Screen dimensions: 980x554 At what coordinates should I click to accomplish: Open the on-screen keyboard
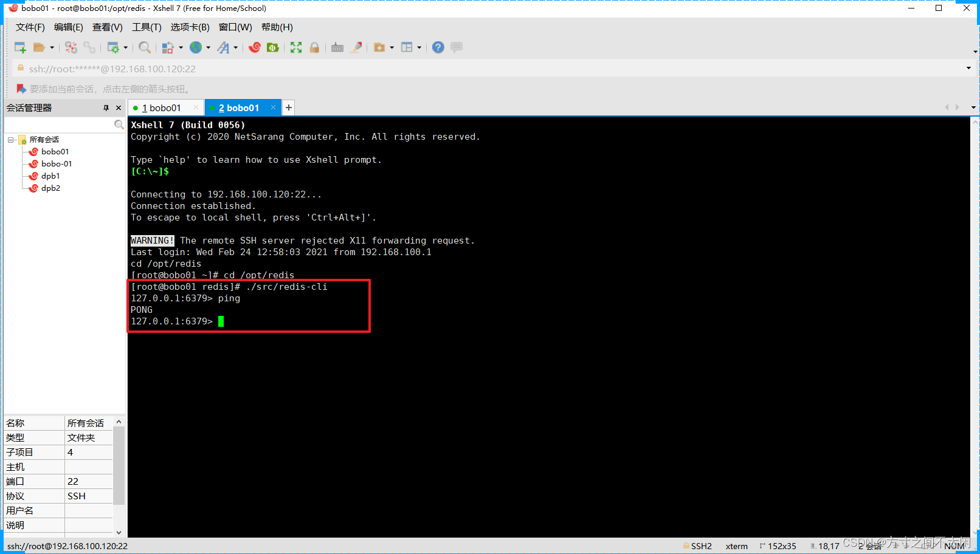click(x=338, y=47)
